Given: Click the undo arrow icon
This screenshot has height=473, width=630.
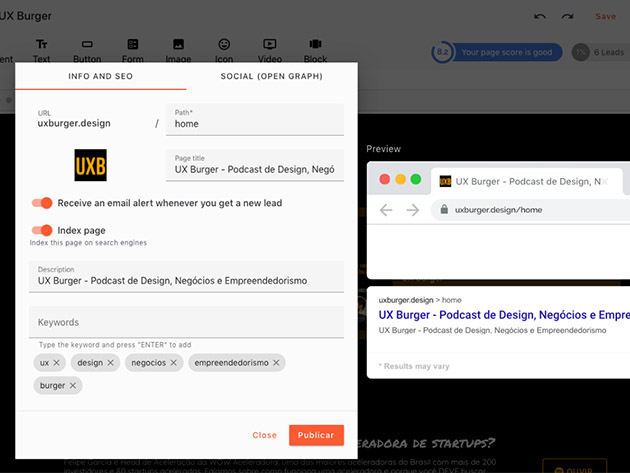Looking at the screenshot, I should pos(540,16).
